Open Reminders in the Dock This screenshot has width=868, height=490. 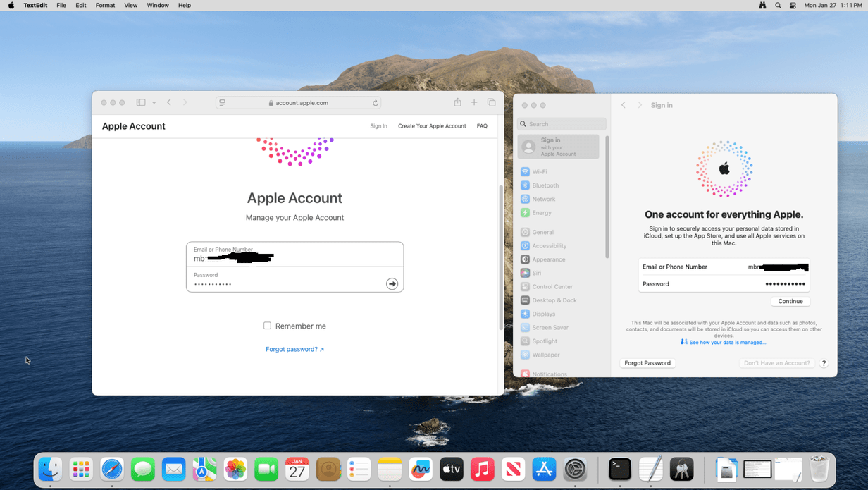[359, 469]
